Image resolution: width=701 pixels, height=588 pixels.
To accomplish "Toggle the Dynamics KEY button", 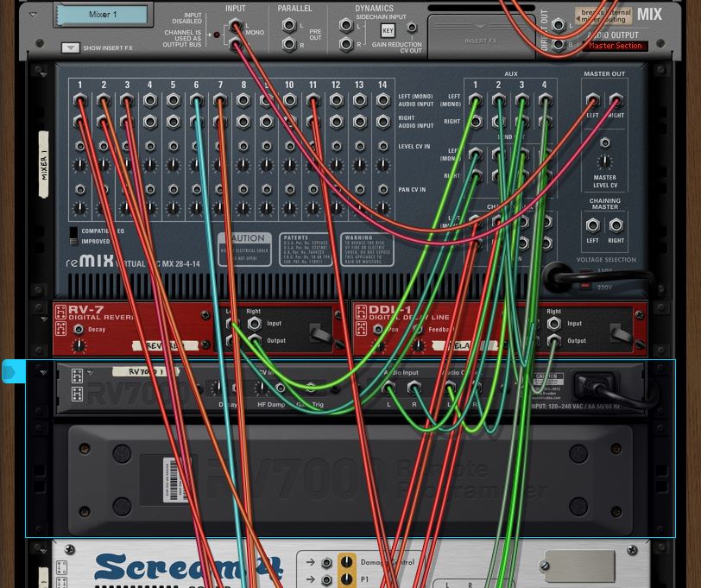I will pyautogui.click(x=388, y=30).
